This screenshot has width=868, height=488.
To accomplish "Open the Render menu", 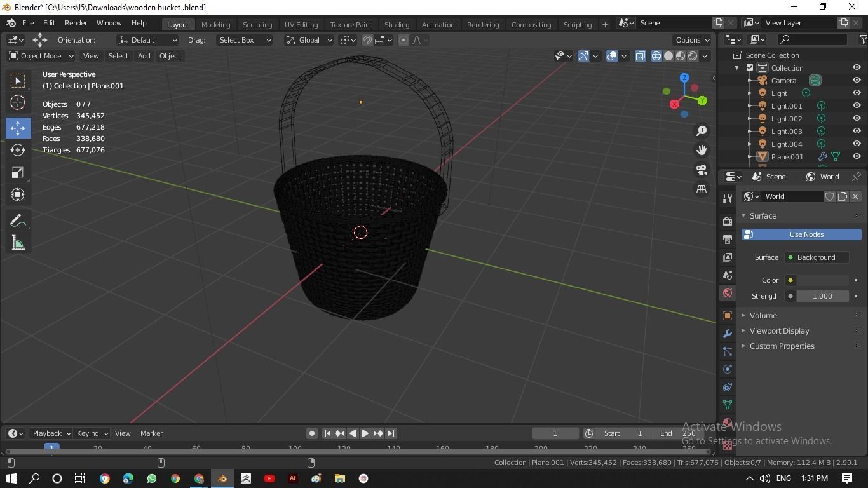I will click(x=76, y=23).
